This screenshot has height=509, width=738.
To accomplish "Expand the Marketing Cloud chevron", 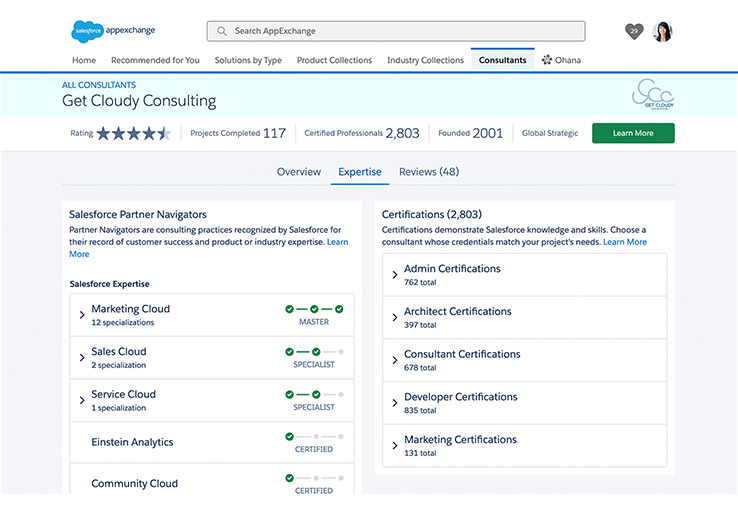I will (x=82, y=315).
